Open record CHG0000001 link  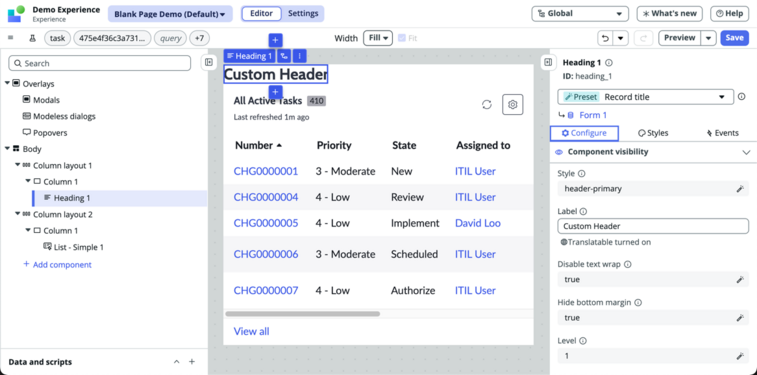[266, 171]
